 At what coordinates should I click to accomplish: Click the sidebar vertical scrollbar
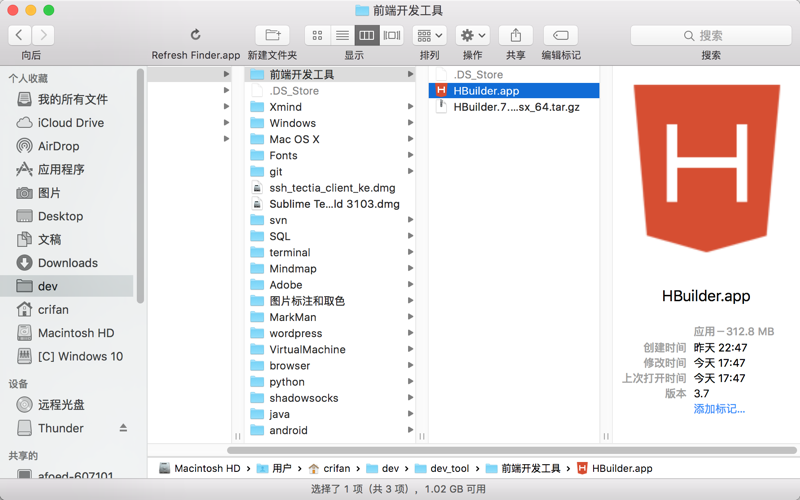(x=140, y=186)
